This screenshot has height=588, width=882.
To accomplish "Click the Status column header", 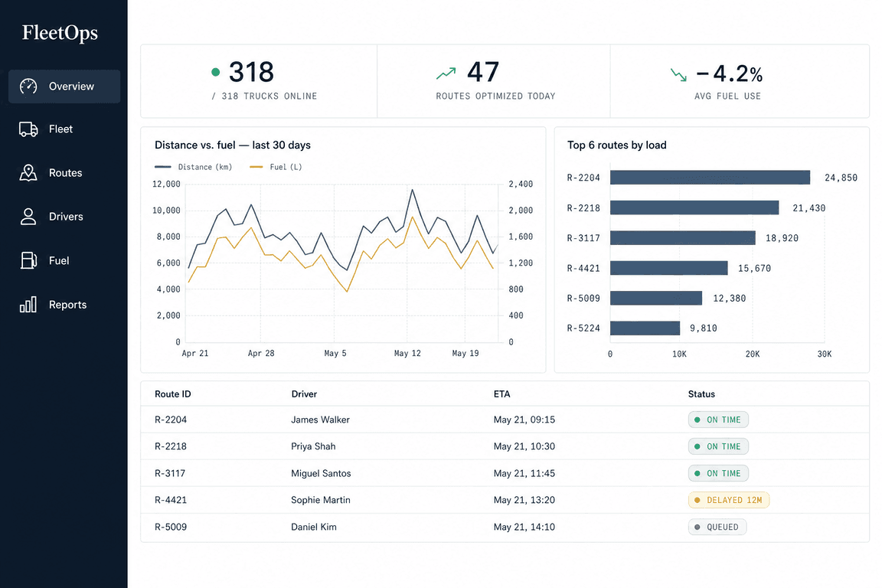I will (701, 394).
